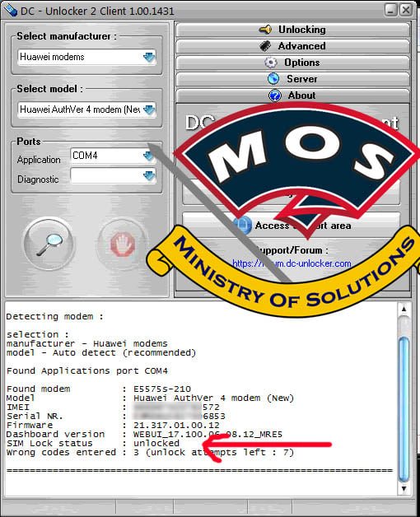Click the gear icon beside Options
The height and width of the screenshot is (517, 420).
(x=271, y=63)
